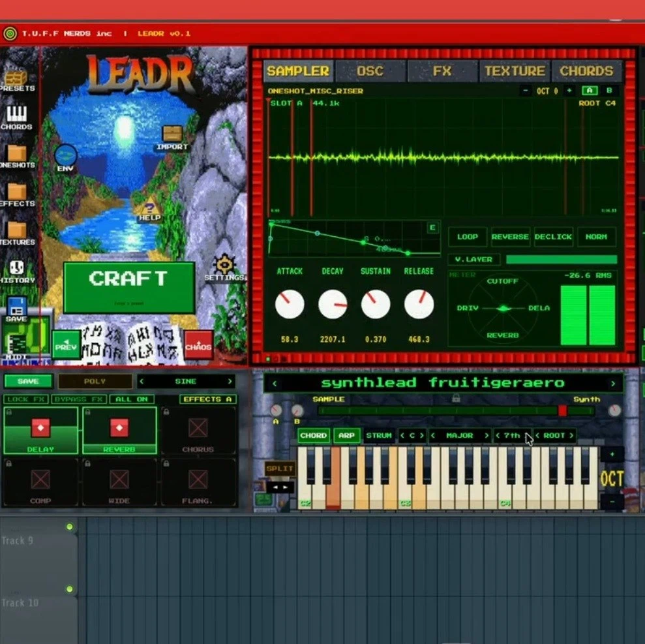
Task: Switch to the OSC tab
Action: click(x=370, y=70)
